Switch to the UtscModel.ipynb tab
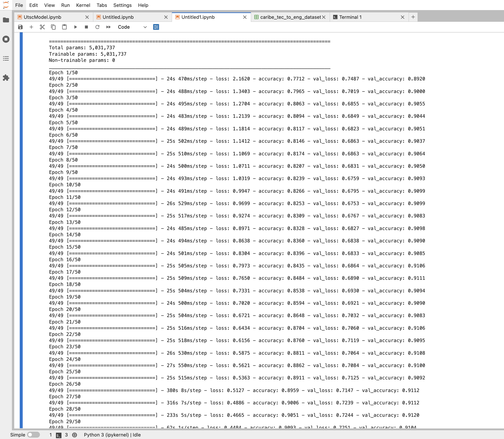 [42, 17]
